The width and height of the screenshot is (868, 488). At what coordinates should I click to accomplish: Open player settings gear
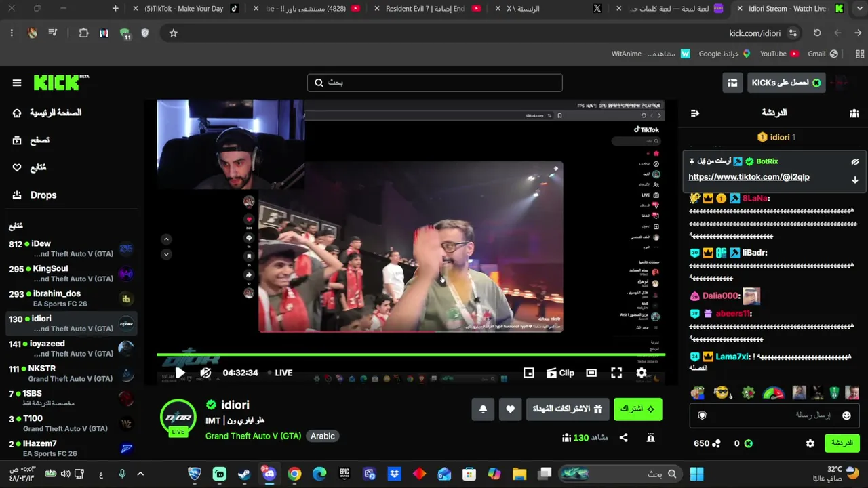pyautogui.click(x=642, y=373)
